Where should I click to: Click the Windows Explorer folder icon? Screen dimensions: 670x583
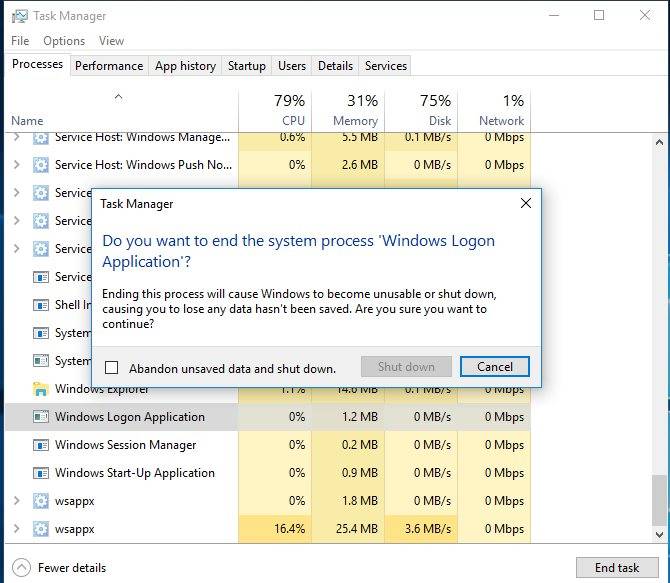41,389
